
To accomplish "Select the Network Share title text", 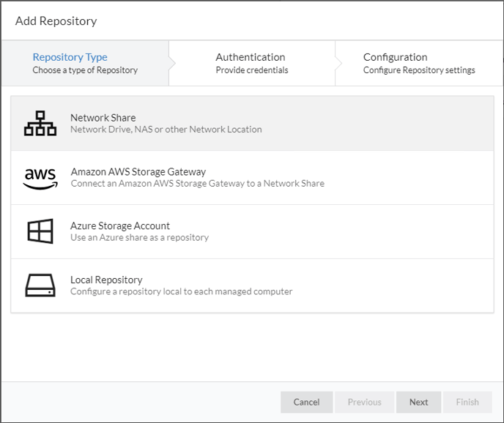I will click(x=103, y=118).
